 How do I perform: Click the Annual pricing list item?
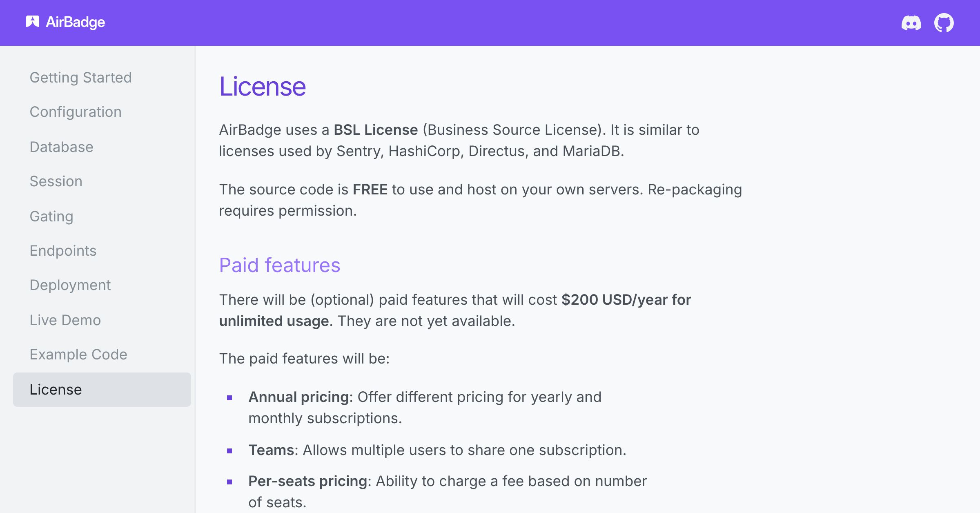coord(425,407)
